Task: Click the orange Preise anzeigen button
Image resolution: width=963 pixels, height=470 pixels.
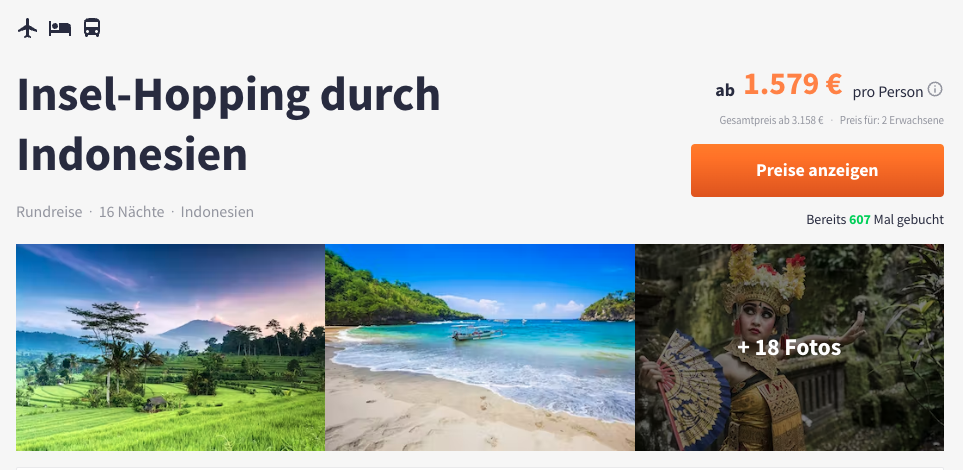Action: tap(817, 170)
